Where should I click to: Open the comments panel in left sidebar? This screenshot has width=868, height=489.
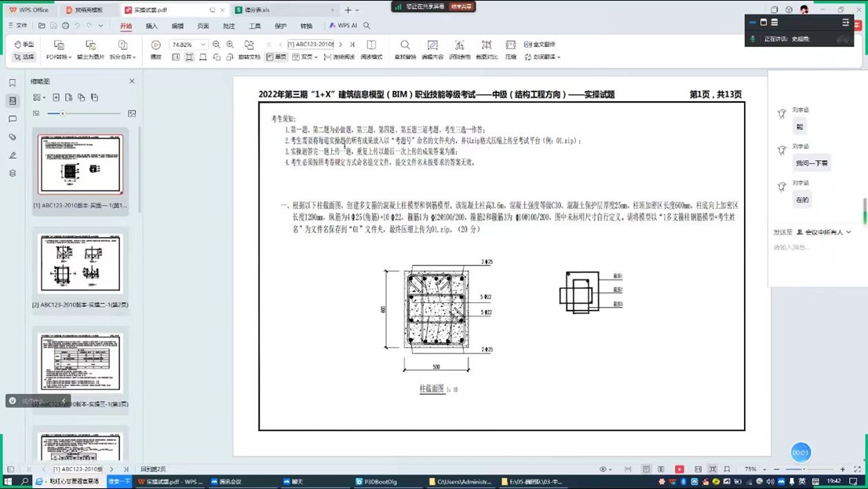coord(13,119)
